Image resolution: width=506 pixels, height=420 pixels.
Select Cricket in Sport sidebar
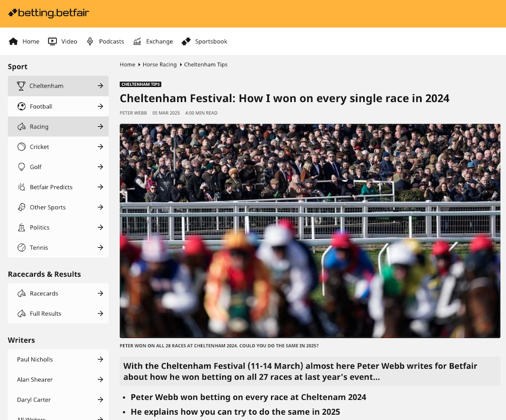point(58,147)
